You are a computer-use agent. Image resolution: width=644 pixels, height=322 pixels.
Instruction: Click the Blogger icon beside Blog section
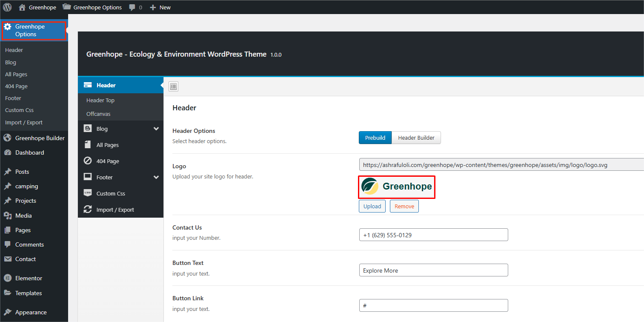(88, 129)
